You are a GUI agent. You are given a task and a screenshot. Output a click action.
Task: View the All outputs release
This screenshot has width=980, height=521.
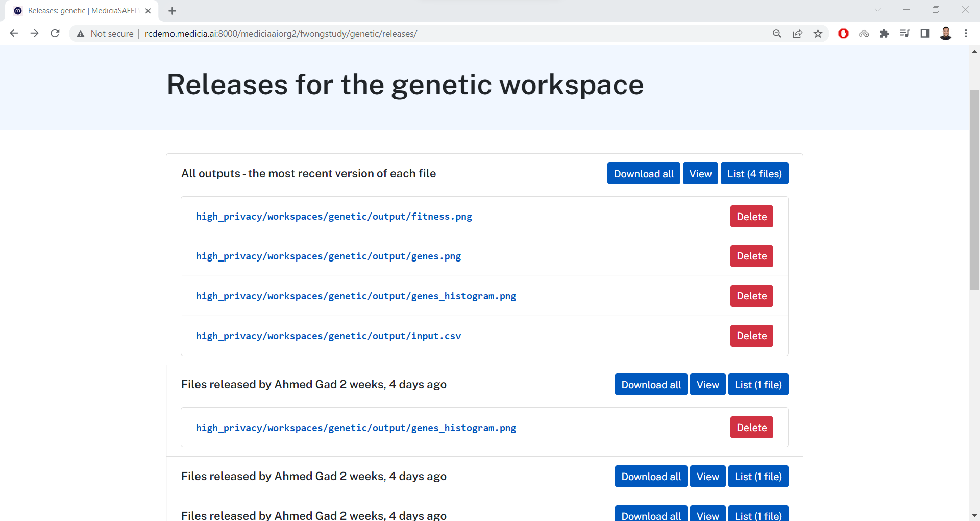click(x=700, y=174)
